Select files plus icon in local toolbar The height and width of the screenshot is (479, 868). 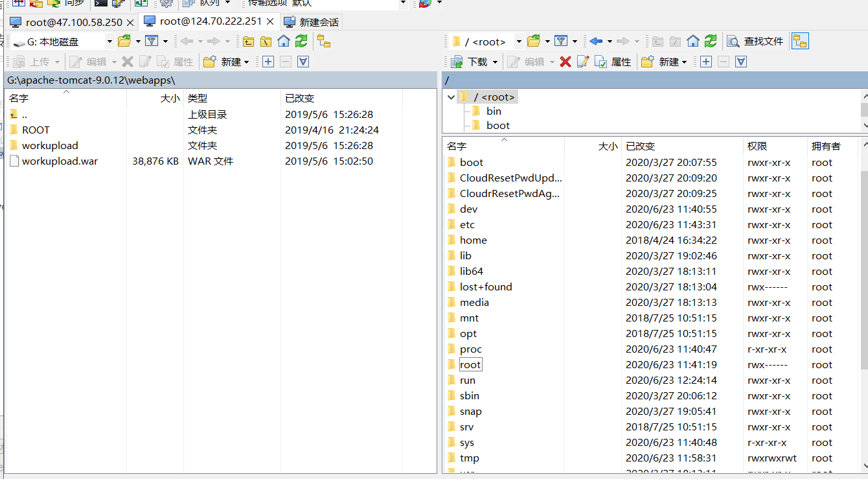268,62
